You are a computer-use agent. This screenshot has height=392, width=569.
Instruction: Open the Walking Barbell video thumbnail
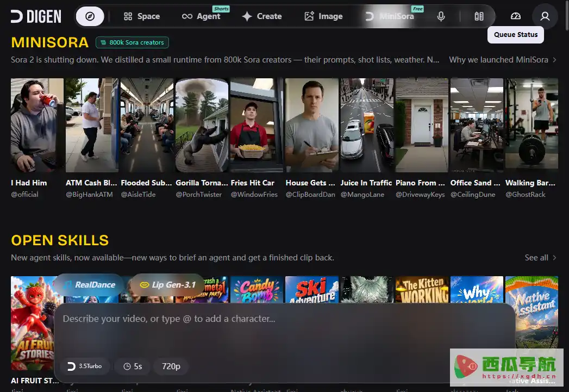click(x=532, y=125)
